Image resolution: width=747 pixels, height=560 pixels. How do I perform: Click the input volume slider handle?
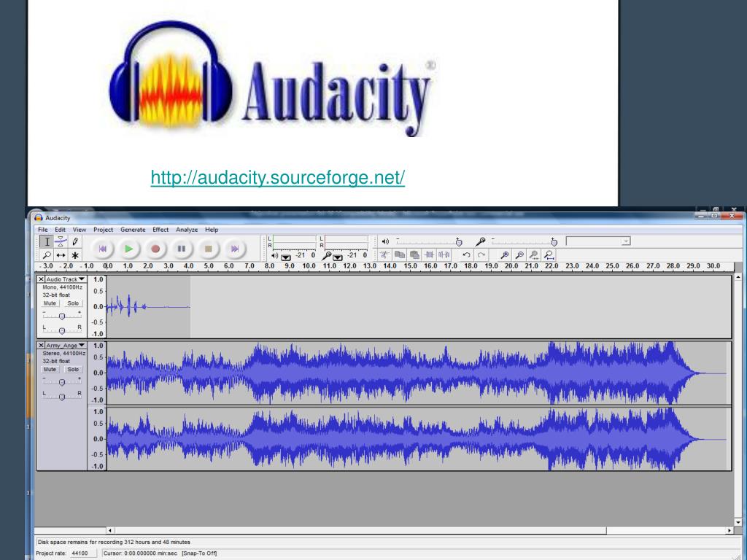point(554,242)
